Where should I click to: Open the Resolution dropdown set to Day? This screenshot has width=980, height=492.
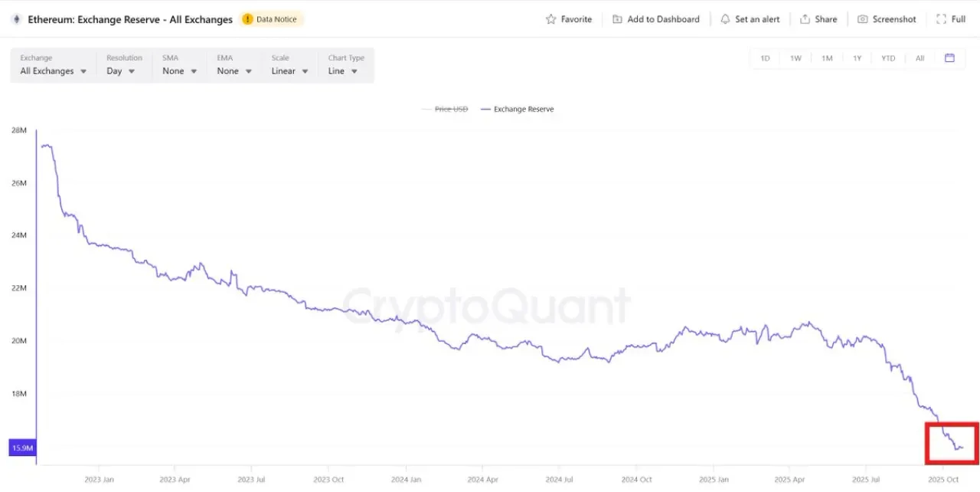click(x=123, y=65)
